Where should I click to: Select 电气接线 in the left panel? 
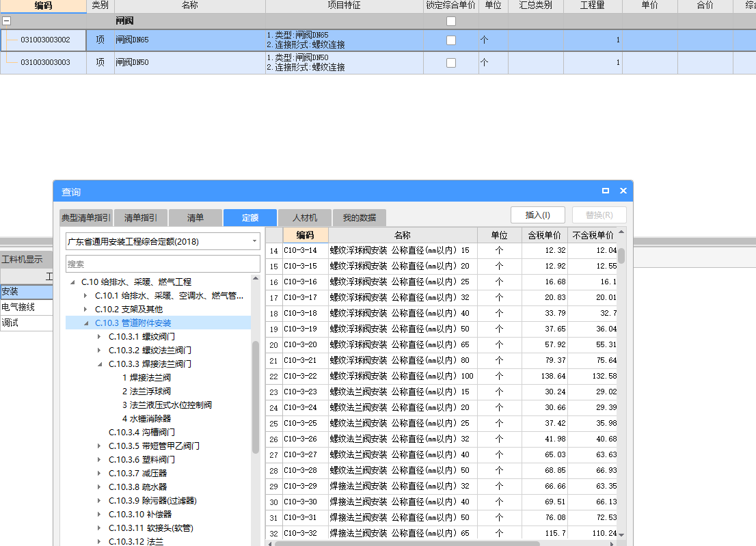[27, 307]
